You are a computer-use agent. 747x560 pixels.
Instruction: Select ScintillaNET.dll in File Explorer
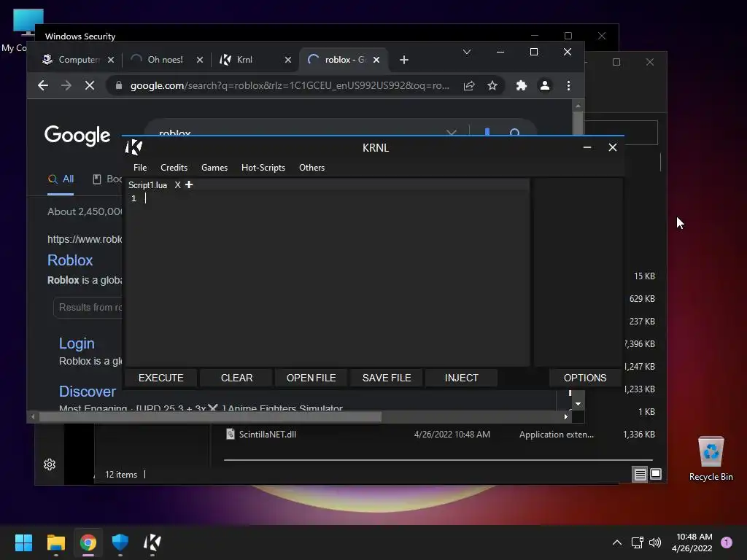(267, 435)
